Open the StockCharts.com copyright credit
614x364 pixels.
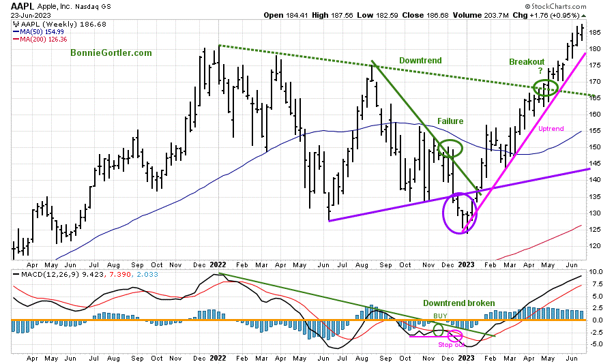point(555,6)
